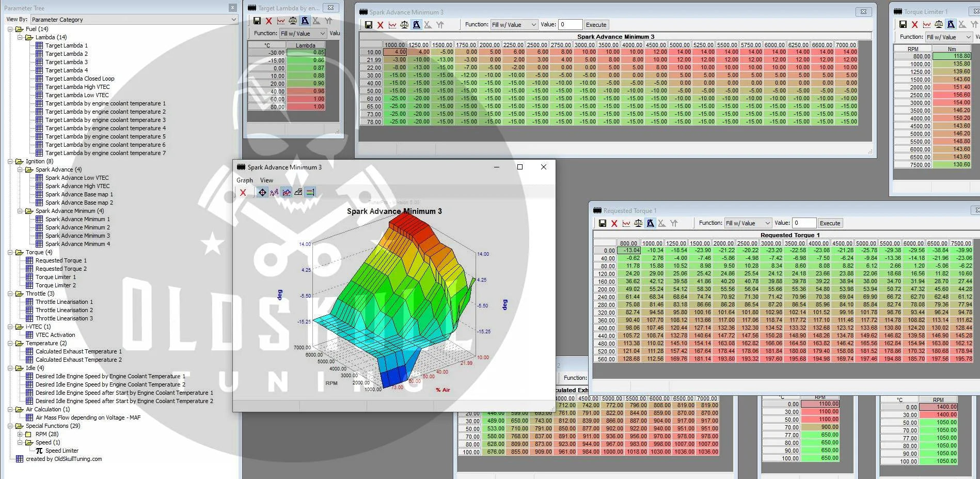Image resolution: width=980 pixels, height=479 pixels.
Task: Click the red X icon in Target Lambda window toolbar
Action: [268, 21]
